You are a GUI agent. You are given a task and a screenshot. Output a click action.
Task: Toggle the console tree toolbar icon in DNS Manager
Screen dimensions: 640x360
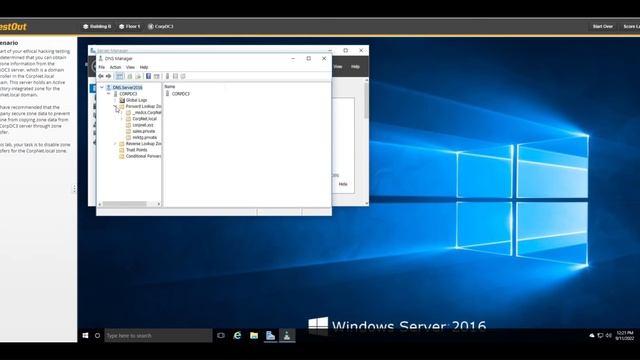click(x=120, y=76)
